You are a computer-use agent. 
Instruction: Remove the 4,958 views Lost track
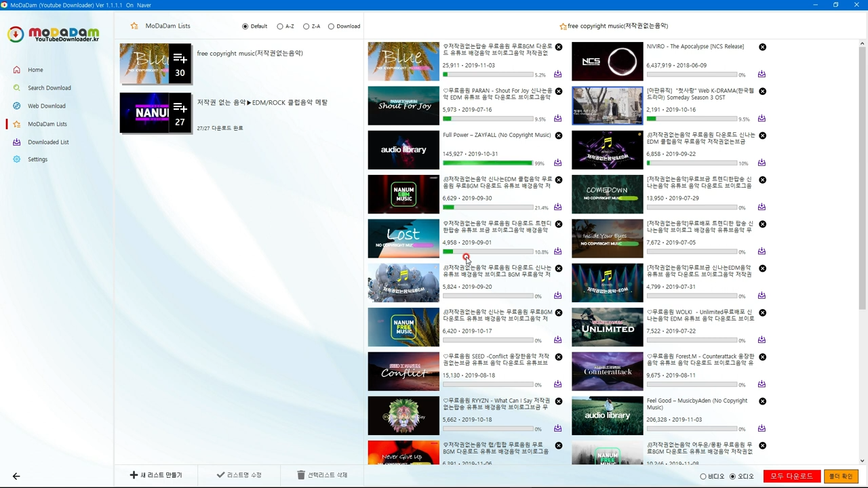pos(559,224)
